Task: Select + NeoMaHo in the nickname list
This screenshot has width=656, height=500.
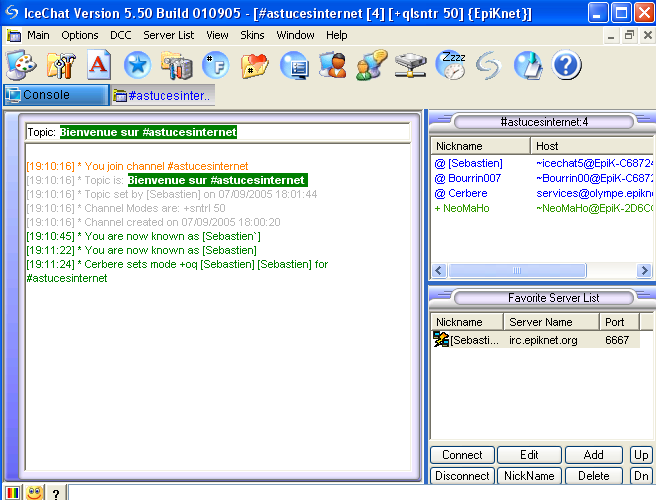Action: click(462, 208)
